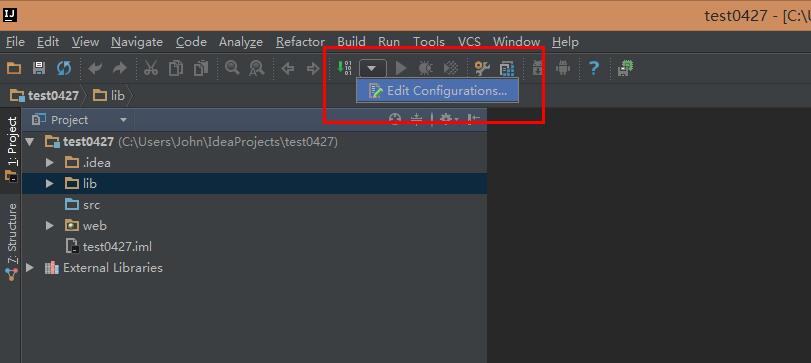
Task: Click the Save All floppy disk icon
Action: tap(39, 68)
